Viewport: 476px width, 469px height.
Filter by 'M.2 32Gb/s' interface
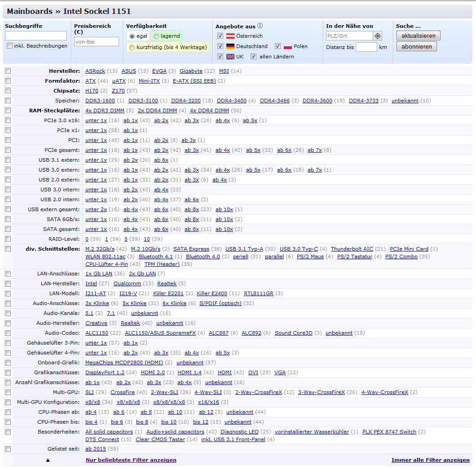pyautogui.click(x=100, y=249)
